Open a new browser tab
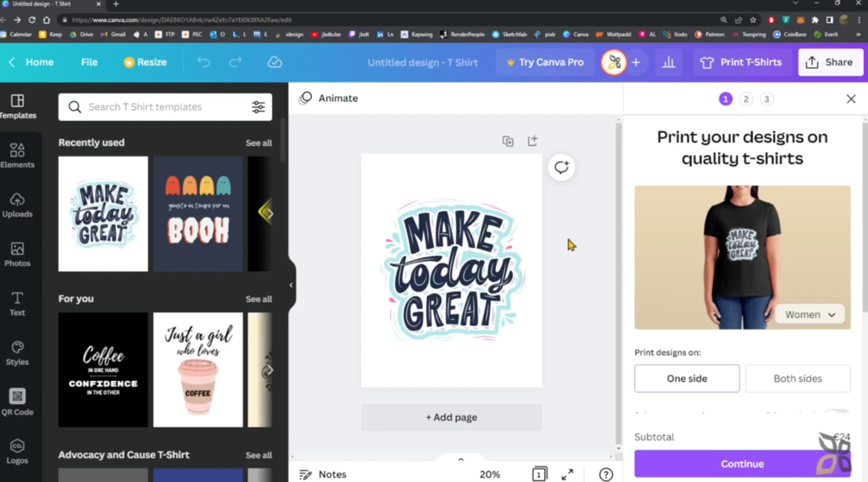 (115, 4)
